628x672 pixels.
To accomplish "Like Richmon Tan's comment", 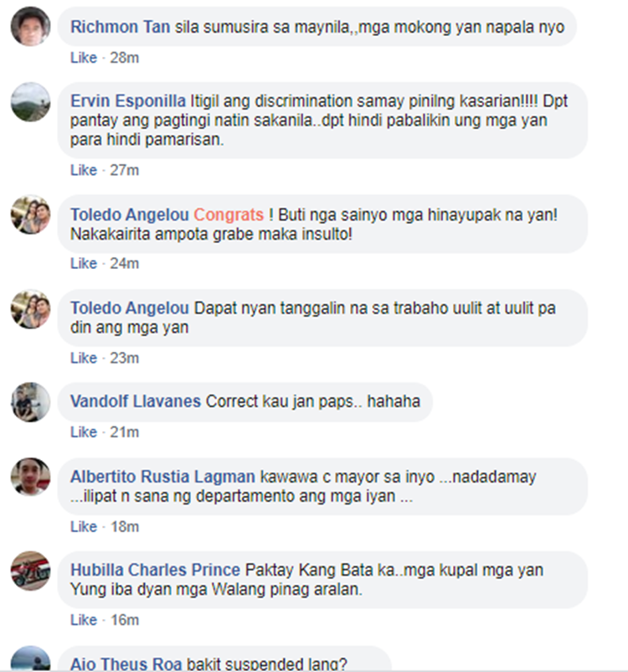I will [84, 58].
